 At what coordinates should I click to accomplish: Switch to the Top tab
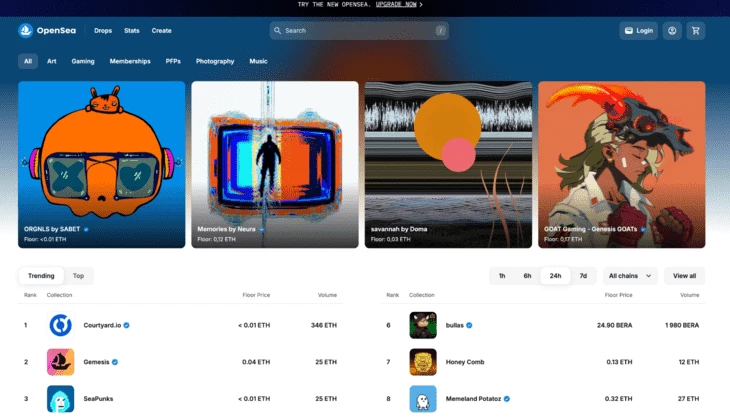78,276
